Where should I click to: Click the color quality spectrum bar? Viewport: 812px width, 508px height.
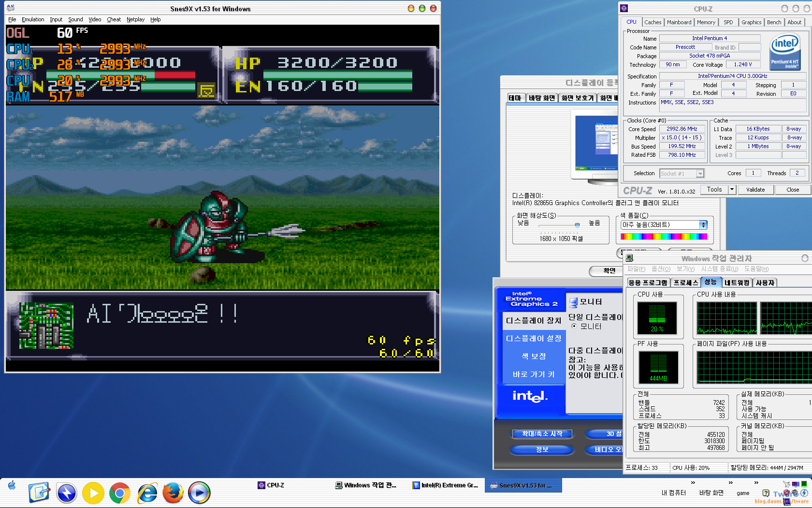point(664,237)
